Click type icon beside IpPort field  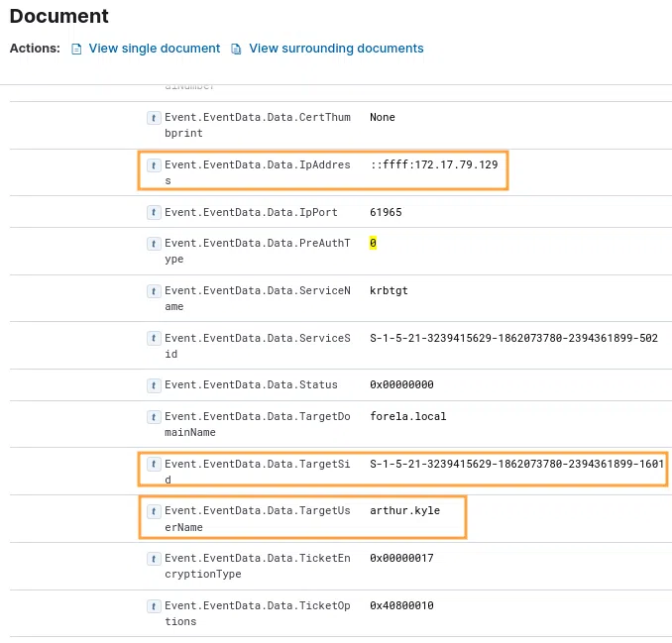(x=154, y=212)
